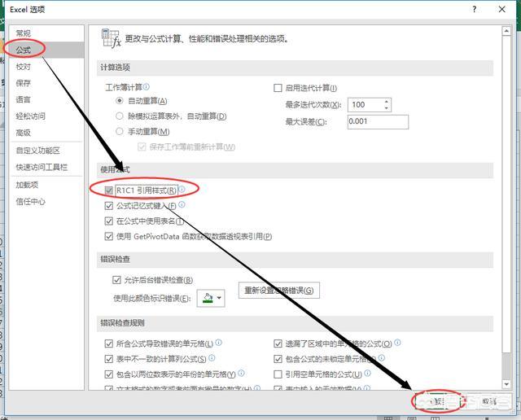The width and height of the screenshot is (521, 420).
Task: Uncheck 公式记忆式键入 option
Action: [108, 206]
